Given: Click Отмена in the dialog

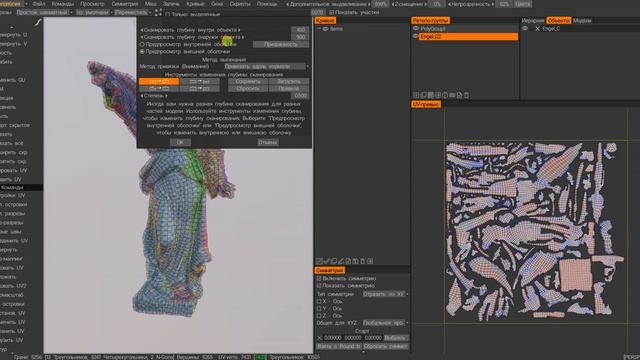Looking at the screenshot, I should pos(268,142).
